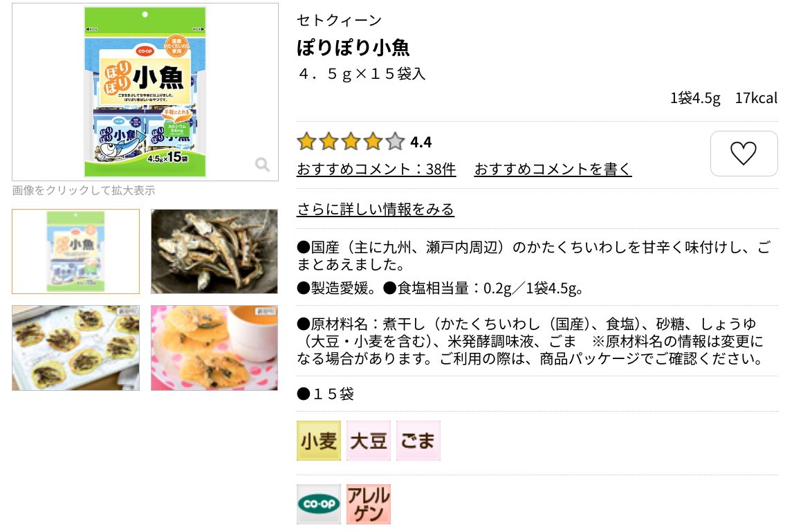Click the heart favorite icon
Viewport: 785px width, 532px height.
point(744,154)
